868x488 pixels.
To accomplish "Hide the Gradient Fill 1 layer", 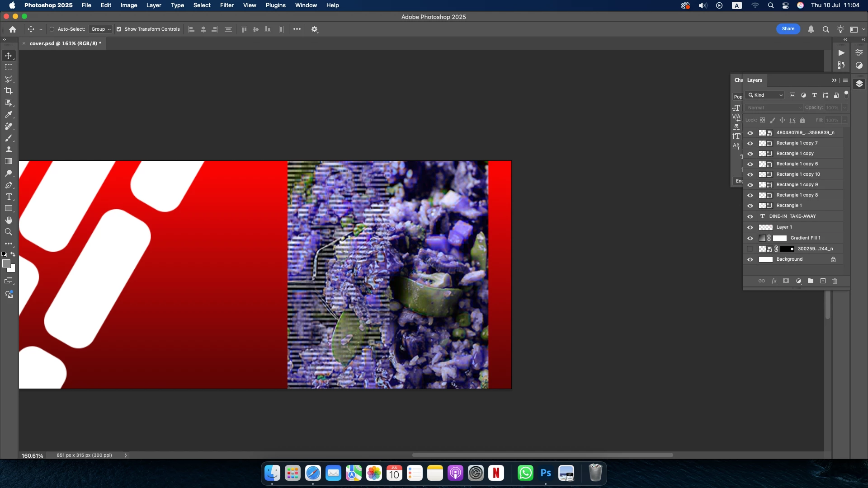I will 750,238.
